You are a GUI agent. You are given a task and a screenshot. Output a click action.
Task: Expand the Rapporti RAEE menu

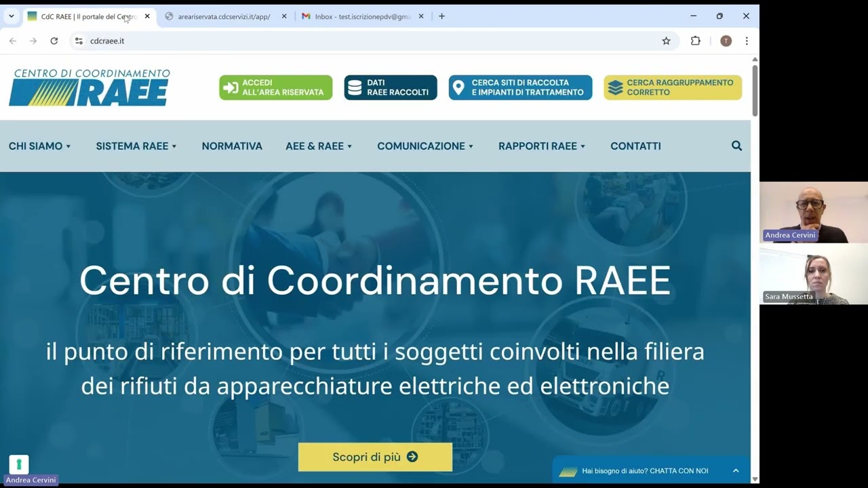point(542,146)
